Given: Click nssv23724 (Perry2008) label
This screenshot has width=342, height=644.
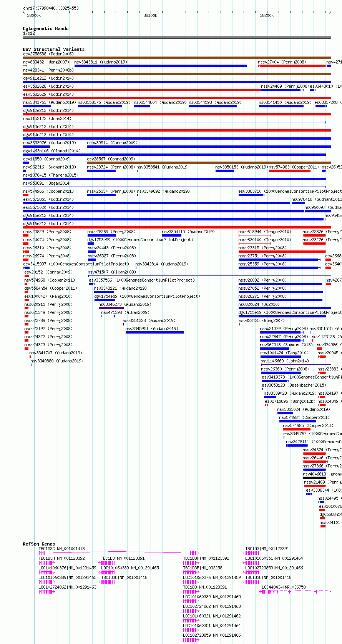Looking at the screenshot, I should (x=111, y=167).
